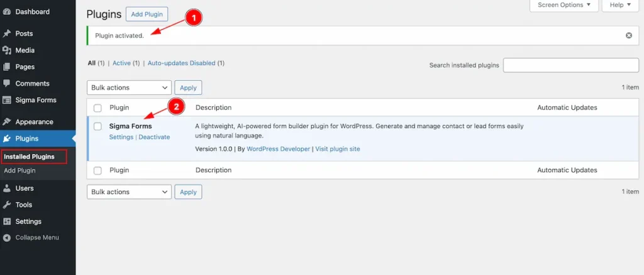Open the Dashboard menu item
Viewport: 644px width, 275px height.
(x=33, y=12)
